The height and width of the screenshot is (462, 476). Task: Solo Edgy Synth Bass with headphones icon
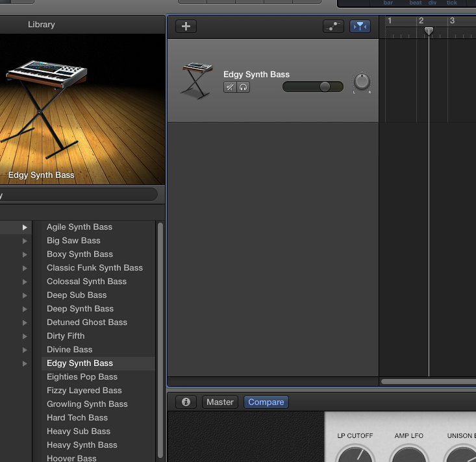click(x=243, y=88)
